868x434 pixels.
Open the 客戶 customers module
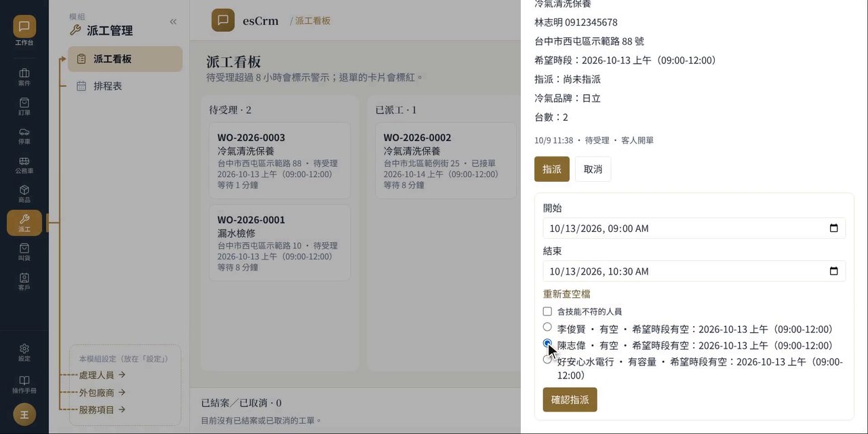(x=24, y=281)
